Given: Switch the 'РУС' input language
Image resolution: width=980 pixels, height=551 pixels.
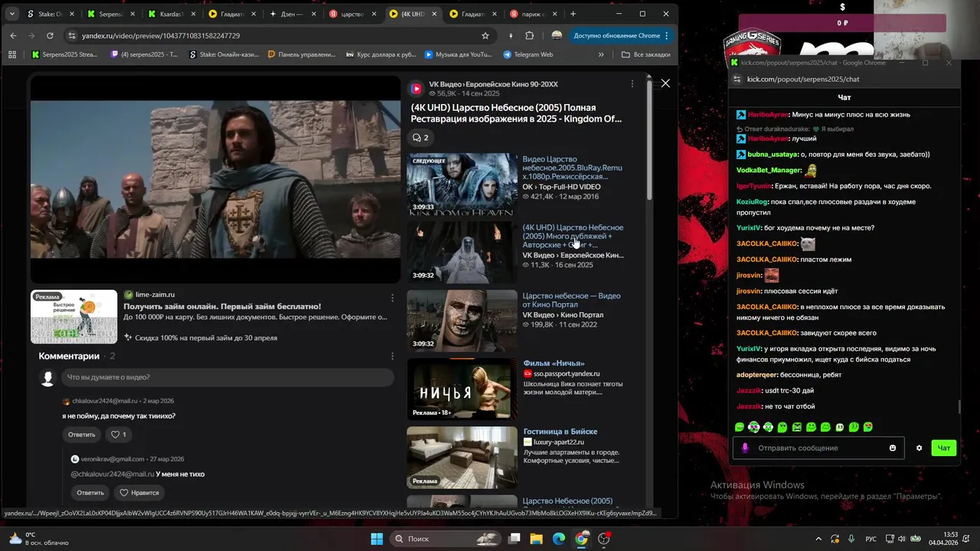Looking at the screenshot, I should (x=871, y=539).
